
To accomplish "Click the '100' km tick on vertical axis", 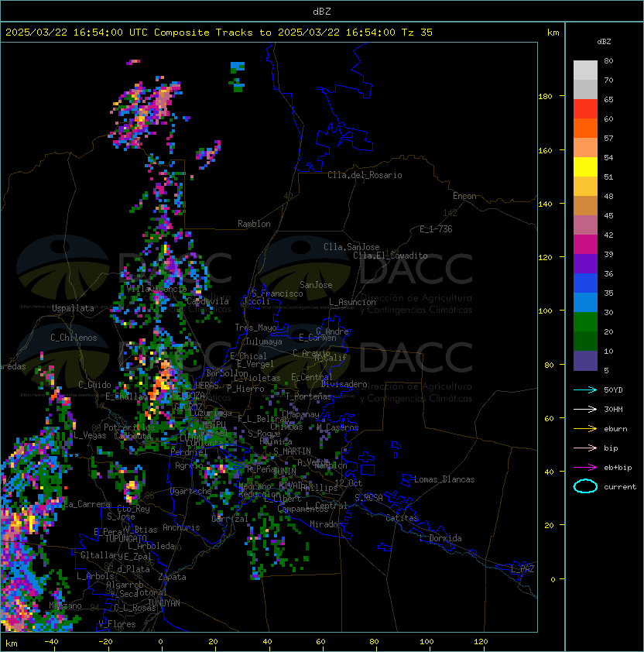I will click(x=545, y=311).
